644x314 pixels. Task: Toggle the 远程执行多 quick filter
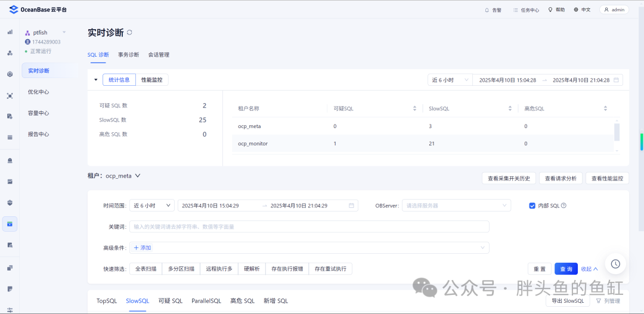[219, 269]
